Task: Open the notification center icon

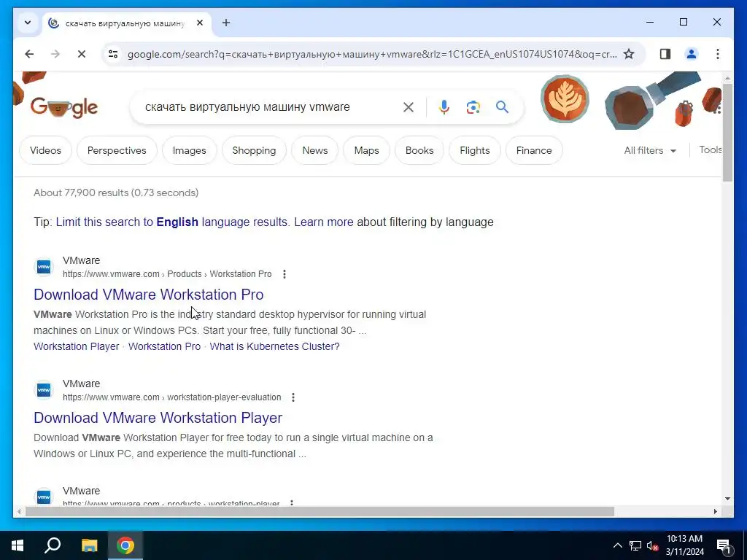Action: coord(724,545)
